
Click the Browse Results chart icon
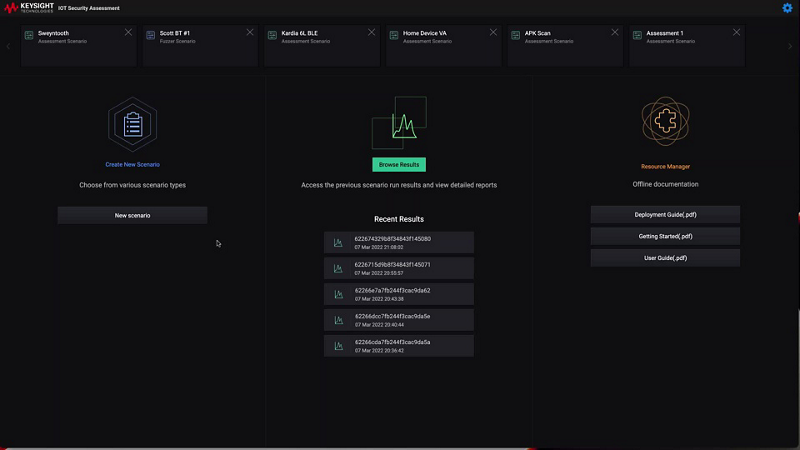[x=399, y=123]
